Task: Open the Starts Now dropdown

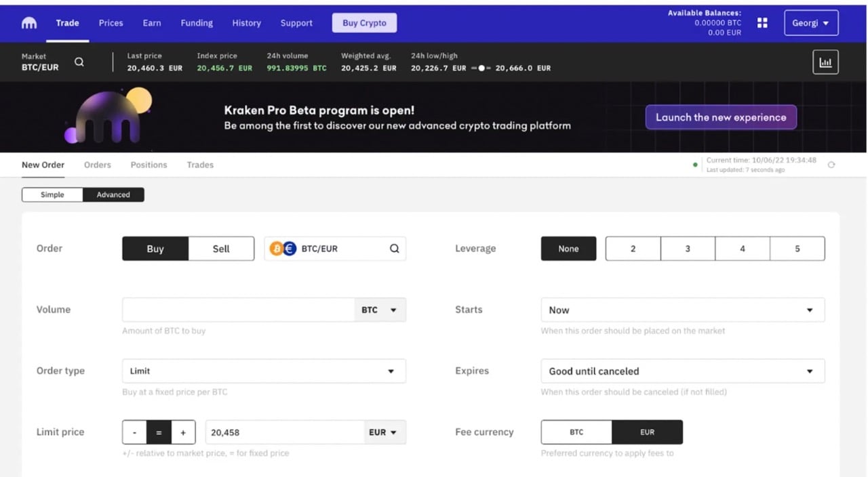Action: [x=683, y=310]
